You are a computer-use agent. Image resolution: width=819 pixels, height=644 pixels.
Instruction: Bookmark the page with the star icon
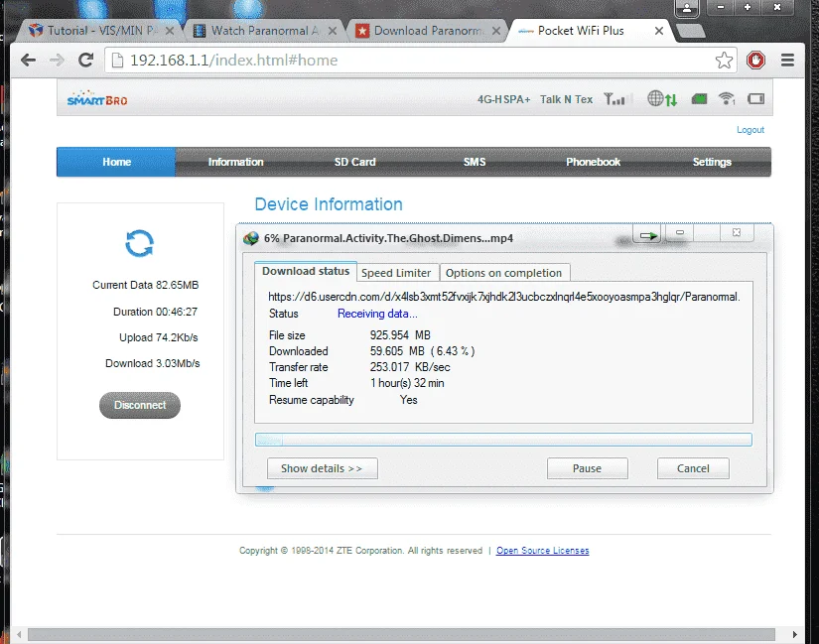(724, 61)
